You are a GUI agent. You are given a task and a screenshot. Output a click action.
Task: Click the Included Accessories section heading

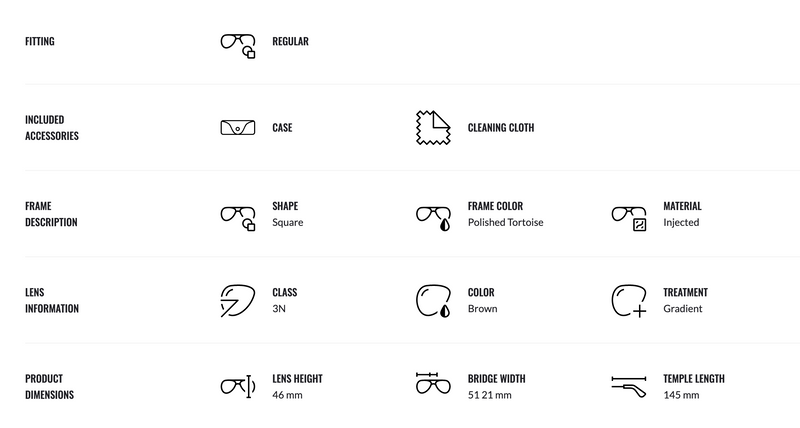[52, 128]
